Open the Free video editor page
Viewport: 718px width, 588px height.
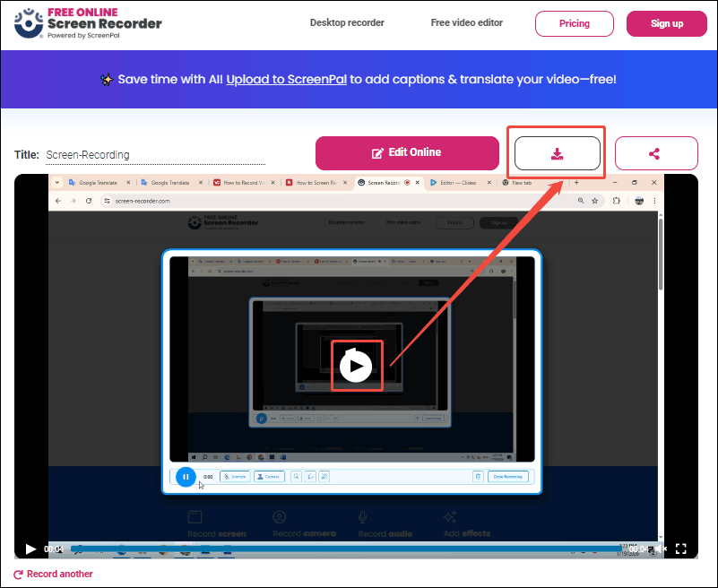tap(466, 22)
